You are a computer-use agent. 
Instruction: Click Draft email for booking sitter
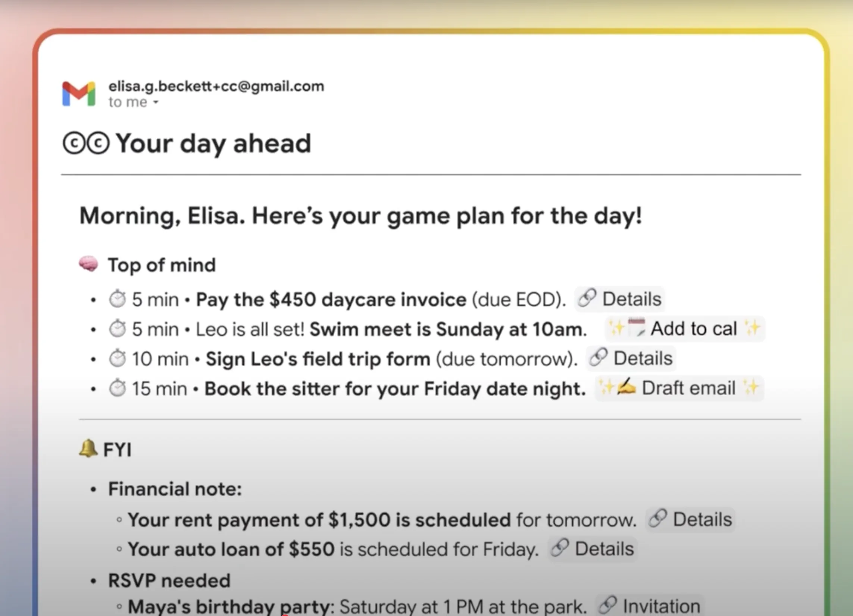(x=679, y=388)
